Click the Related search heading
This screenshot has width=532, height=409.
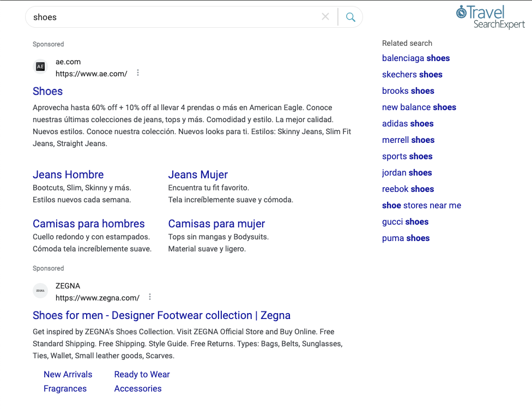tap(407, 43)
